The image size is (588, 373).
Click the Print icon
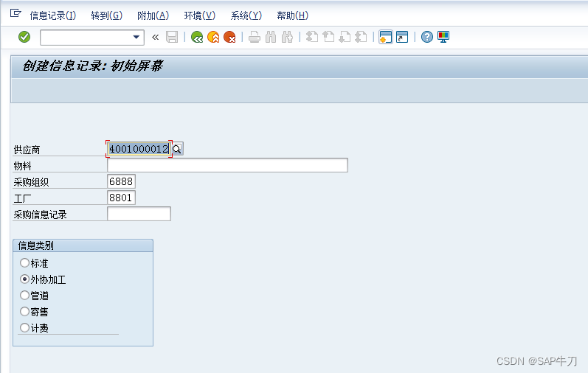[255, 37]
